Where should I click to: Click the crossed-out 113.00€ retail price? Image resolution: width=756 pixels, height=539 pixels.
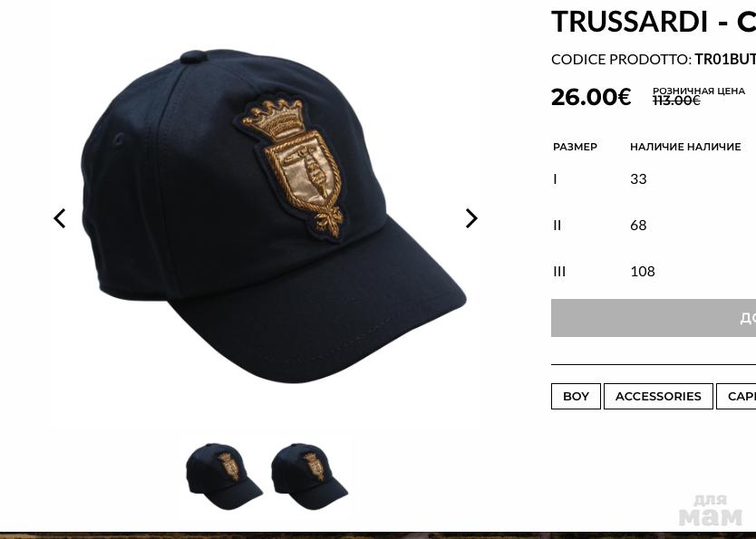point(676,101)
